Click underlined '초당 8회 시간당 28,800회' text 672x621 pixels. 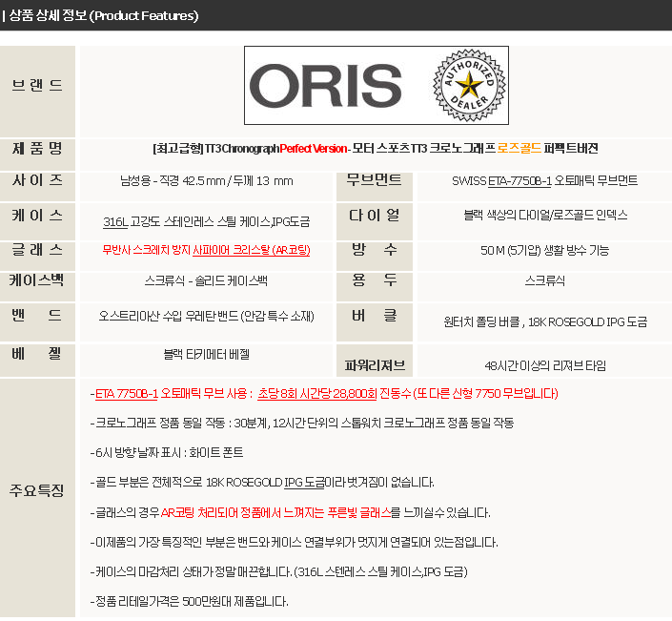click(317, 394)
